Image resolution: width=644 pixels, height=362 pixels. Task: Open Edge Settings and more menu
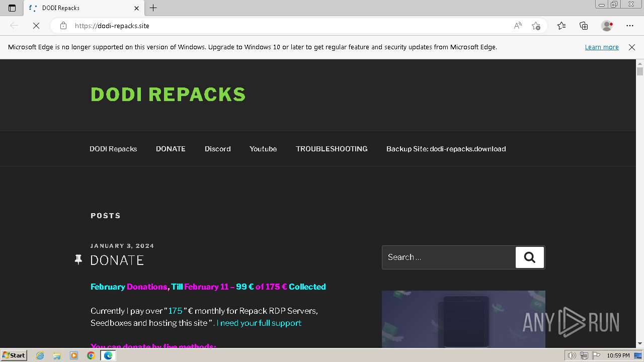coord(630,26)
